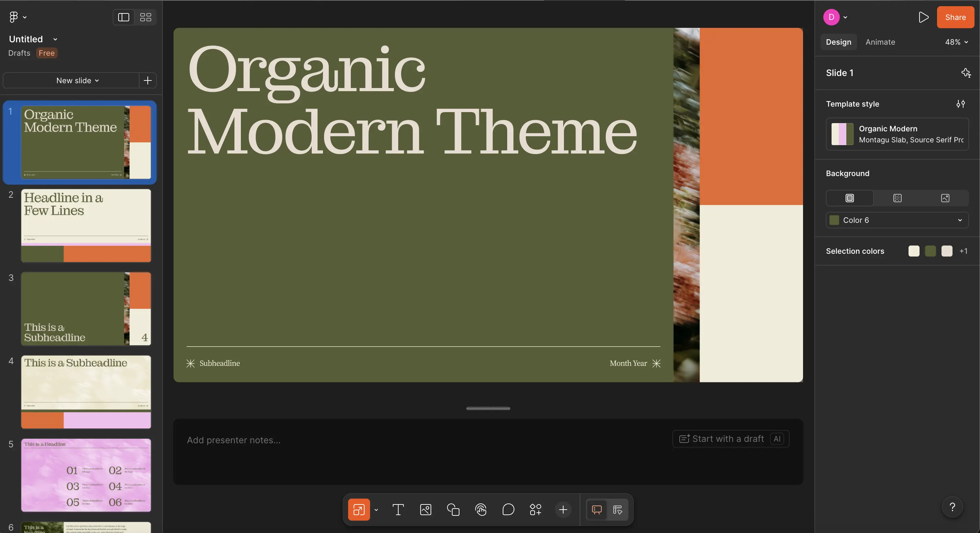The height and width of the screenshot is (533, 980).
Task: Click the Interactive stamp tool icon
Action: pyautogui.click(x=481, y=509)
